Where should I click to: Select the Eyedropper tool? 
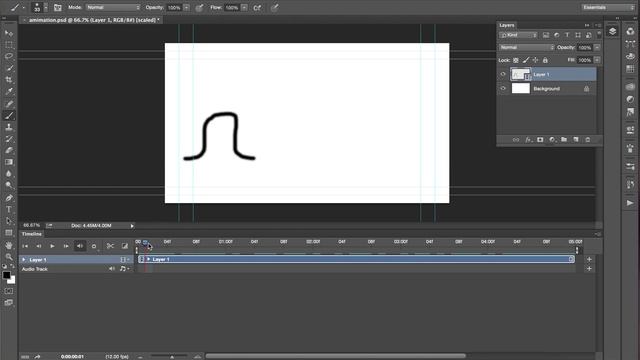click(9, 91)
